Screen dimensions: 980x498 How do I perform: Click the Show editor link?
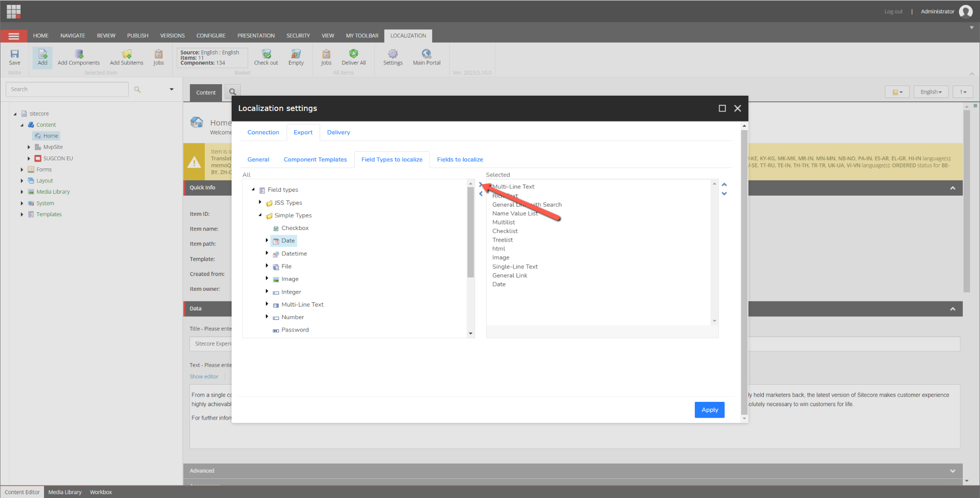(x=204, y=377)
